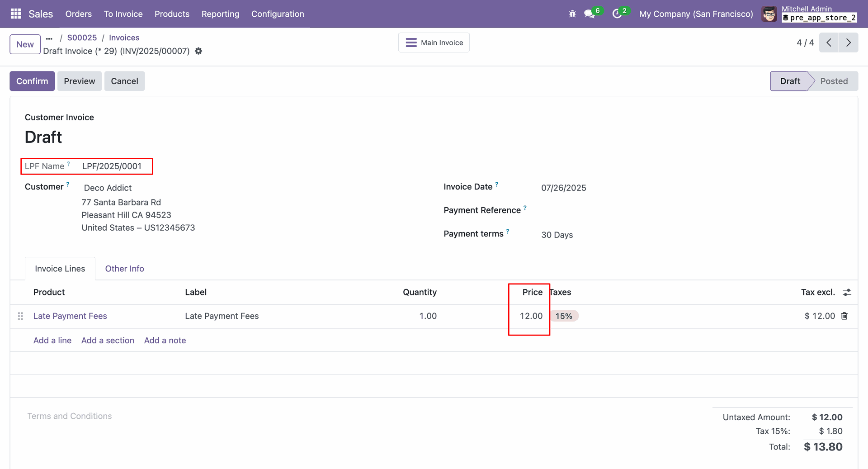Click the gear icon beside invoice title
This screenshot has width=868, height=469.
pos(198,51)
